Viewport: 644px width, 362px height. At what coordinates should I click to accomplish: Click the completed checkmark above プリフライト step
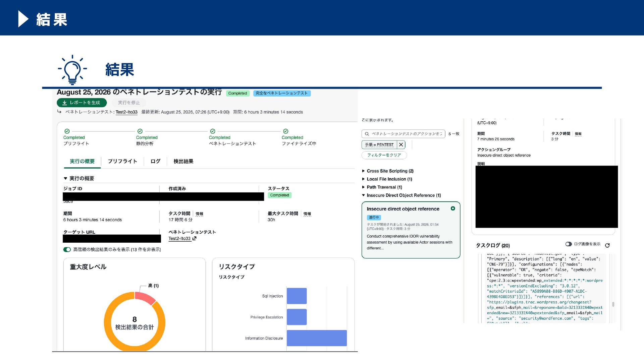(67, 131)
